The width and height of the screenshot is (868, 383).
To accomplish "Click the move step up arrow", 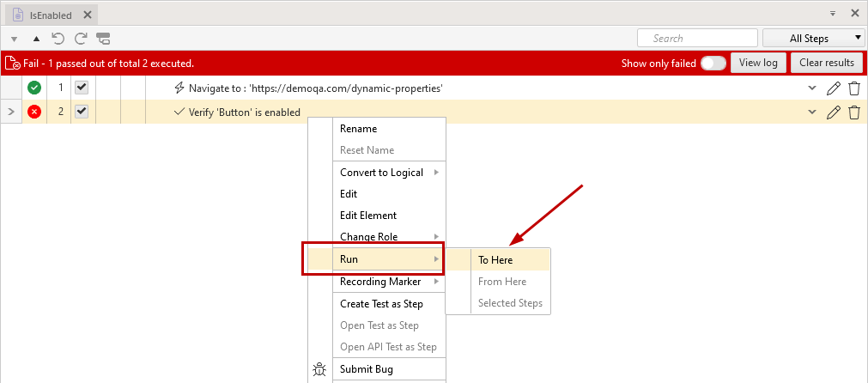I will click(x=37, y=39).
